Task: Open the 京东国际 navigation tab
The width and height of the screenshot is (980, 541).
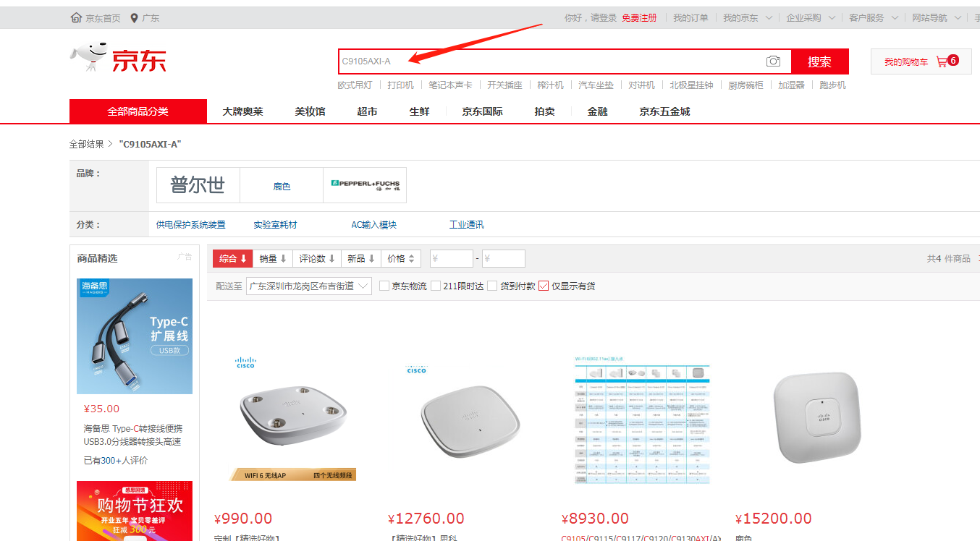Action: coord(482,111)
